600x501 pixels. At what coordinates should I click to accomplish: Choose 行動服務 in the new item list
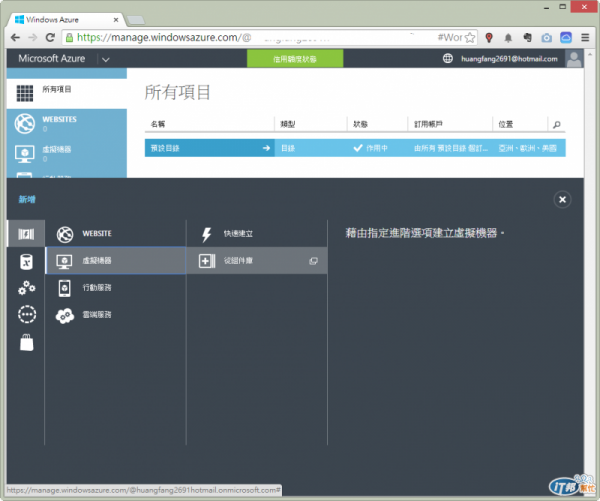(x=116, y=287)
